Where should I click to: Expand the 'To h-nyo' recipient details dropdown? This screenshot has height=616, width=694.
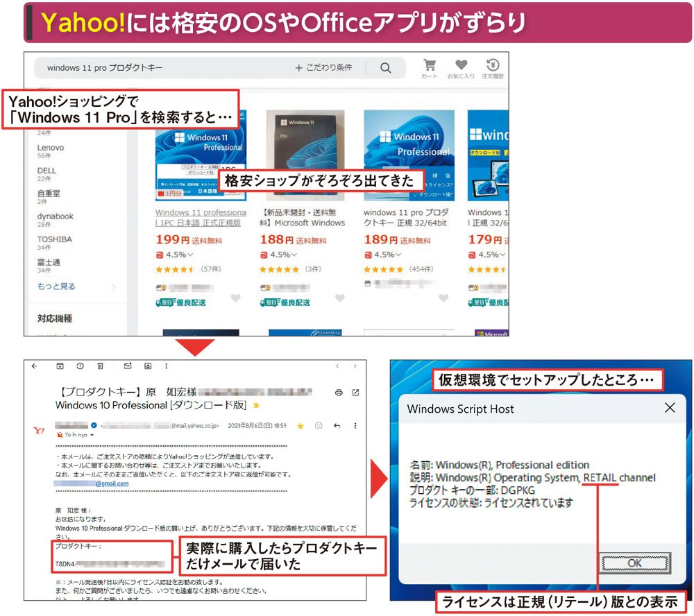(92, 435)
